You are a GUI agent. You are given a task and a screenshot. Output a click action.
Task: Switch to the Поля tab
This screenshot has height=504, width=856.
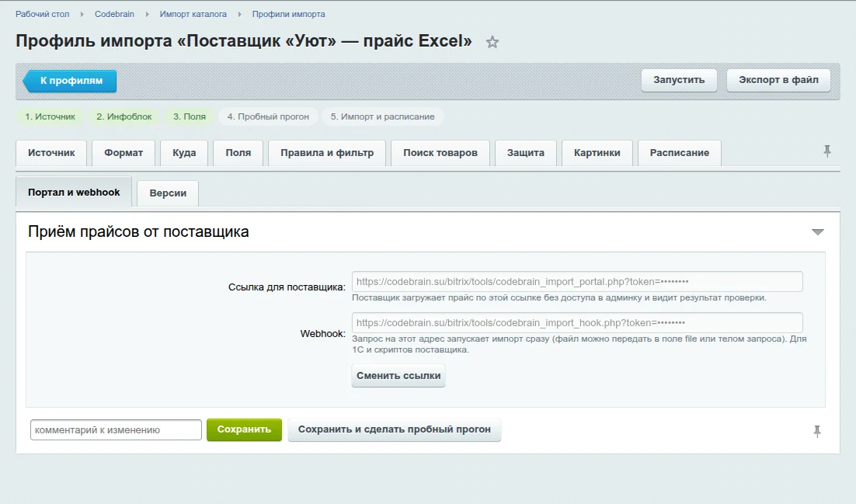tap(238, 153)
